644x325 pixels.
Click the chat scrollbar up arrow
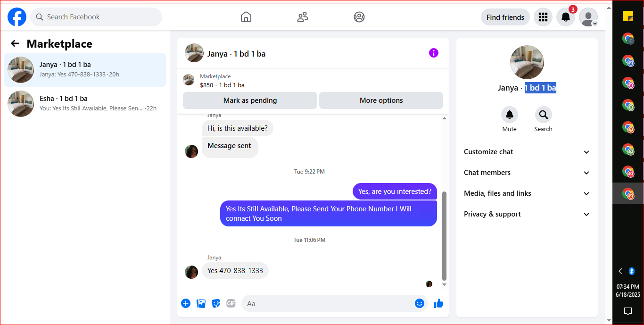[x=444, y=118]
